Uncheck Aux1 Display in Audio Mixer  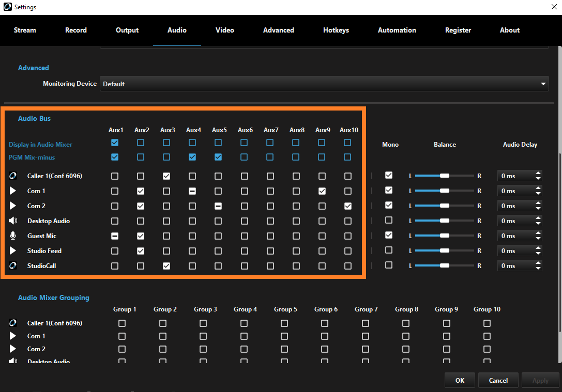click(x=115, y=143)
